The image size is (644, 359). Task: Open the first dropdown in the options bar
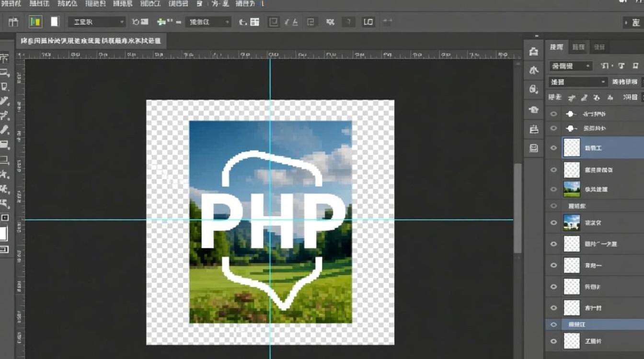tap(96, 22)
